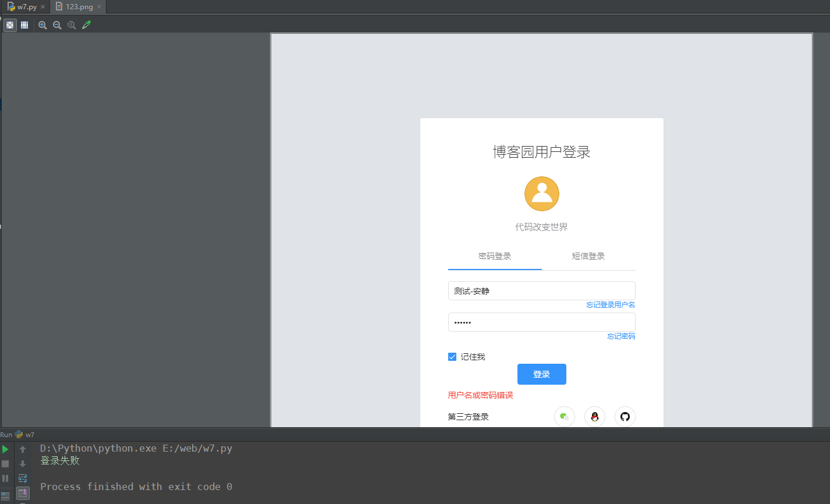Rerun the w7.py script
This screenshot has width=830, height=504.
[x=5, y=449]
